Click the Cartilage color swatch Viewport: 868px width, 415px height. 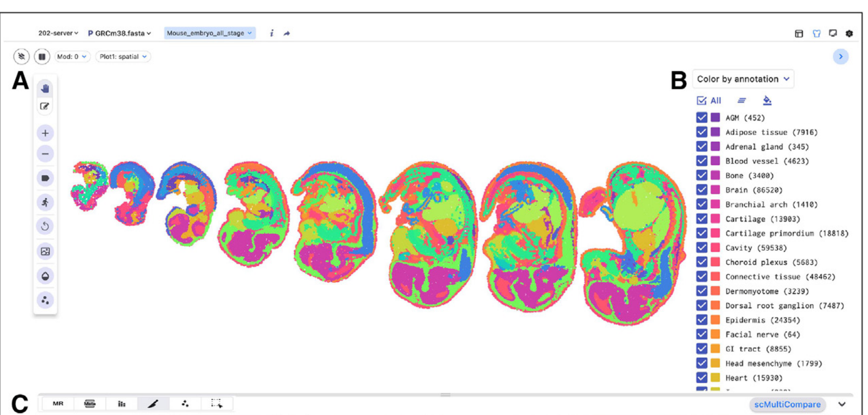coord(715,219)
